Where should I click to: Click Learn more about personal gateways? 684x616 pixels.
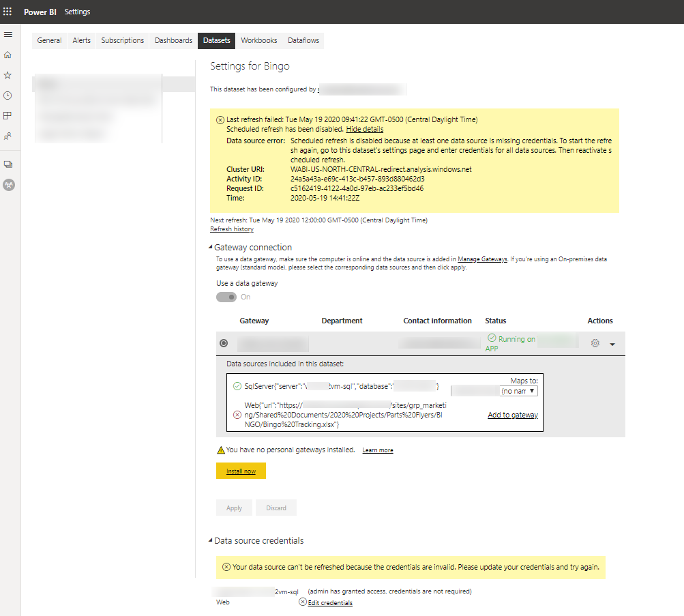[378, 450]
